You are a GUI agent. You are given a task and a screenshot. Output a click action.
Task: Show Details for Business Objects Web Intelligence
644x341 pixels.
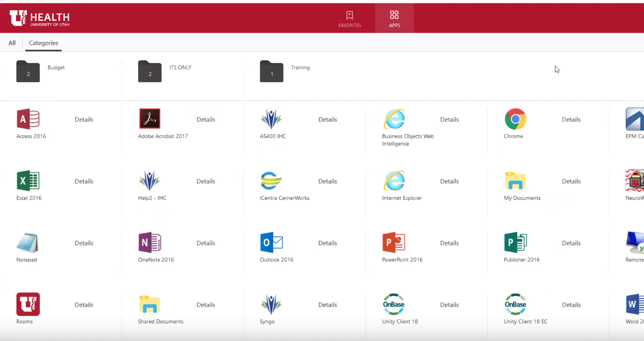[x=450, y=120]
